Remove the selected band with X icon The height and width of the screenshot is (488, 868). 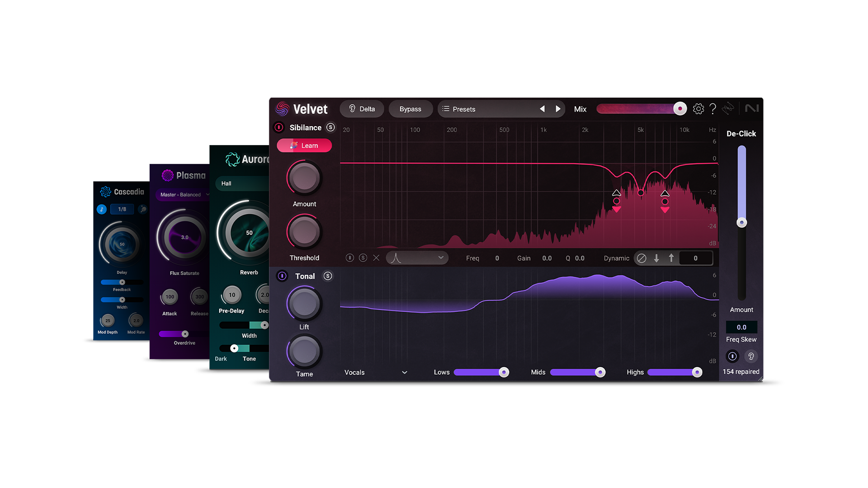click(x=376, y=258)
